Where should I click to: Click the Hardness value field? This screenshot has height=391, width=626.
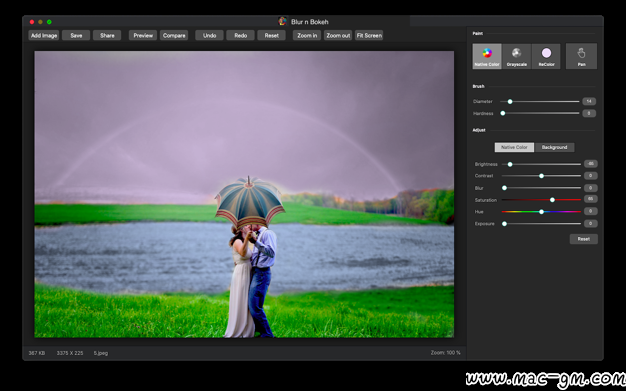pos(589,113)
